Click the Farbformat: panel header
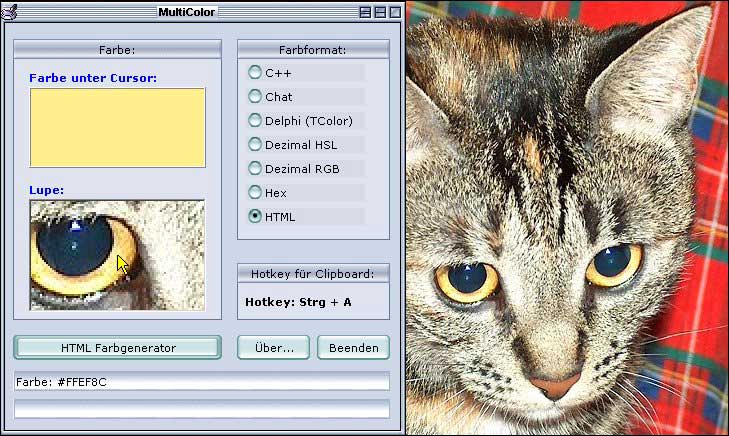This screenshot has height=436, width=729. (313, 50)
